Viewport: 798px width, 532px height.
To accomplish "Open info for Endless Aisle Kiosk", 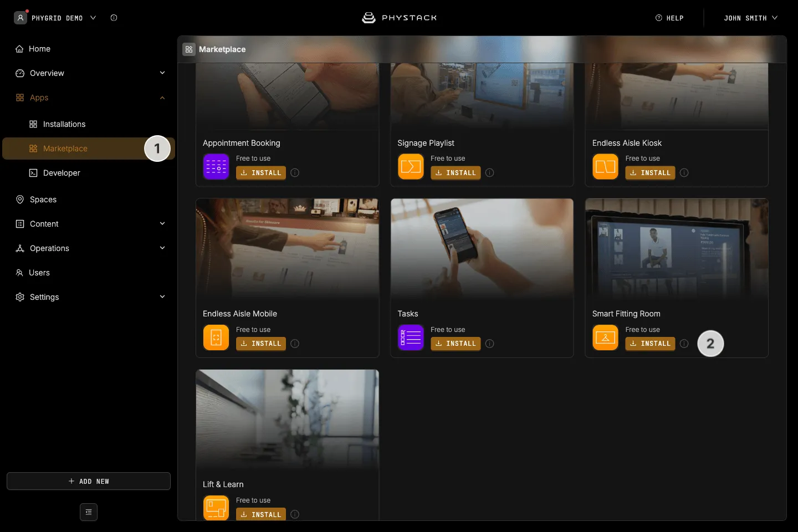I will (x=684, y=173).
